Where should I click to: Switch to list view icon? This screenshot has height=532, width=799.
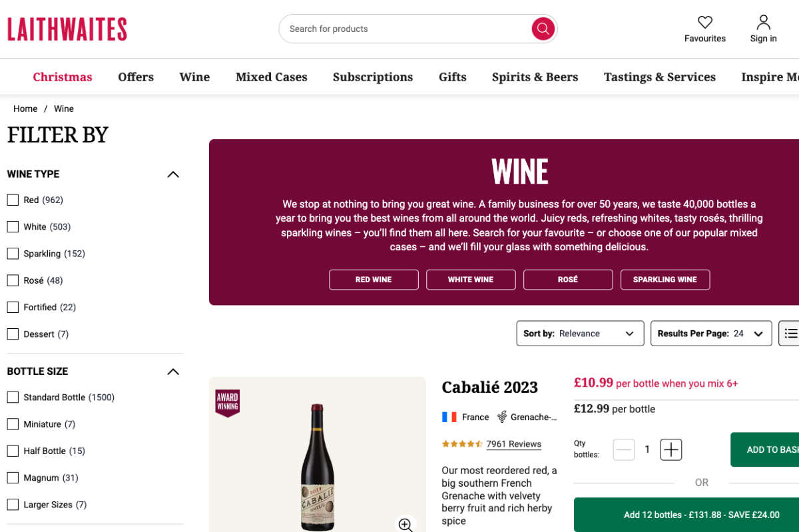tap(790, 334)
